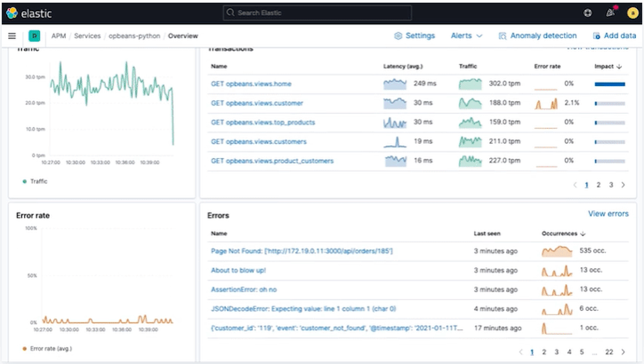Open Anomaly detection
644x364 pixels.
(x=537, y=36)
